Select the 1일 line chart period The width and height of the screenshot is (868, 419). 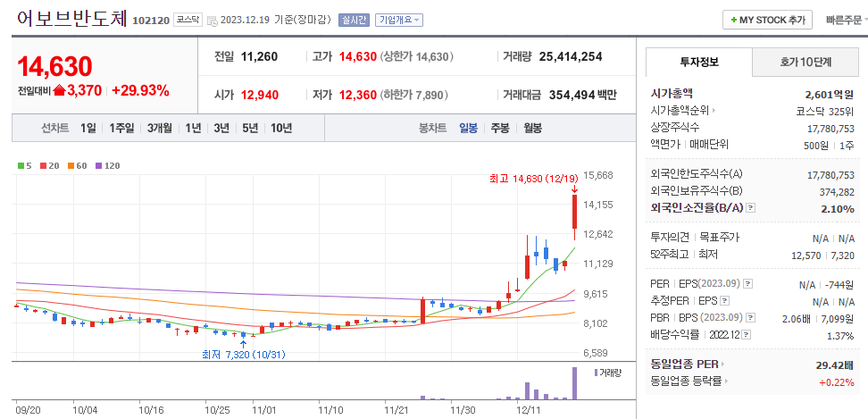click(x=88, y=129)
